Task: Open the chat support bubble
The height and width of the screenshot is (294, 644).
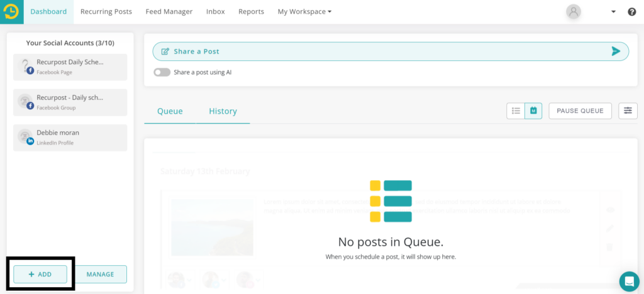Action: (x=629, y=281)
